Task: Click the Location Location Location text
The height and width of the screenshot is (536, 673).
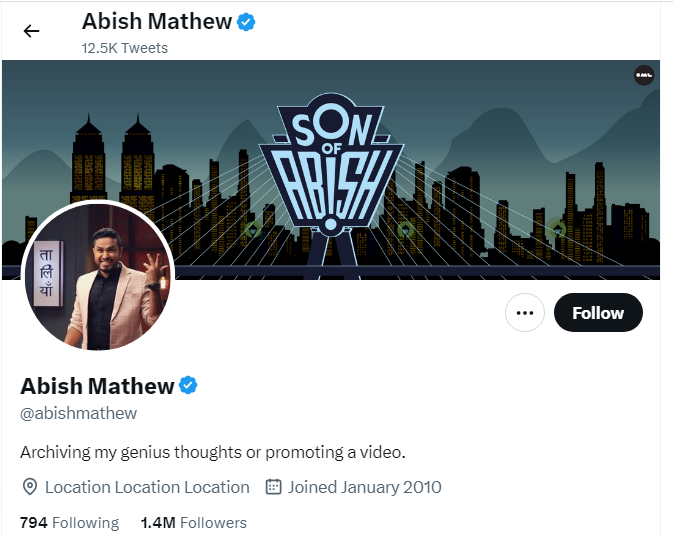Action: pyautogui.click(x=147, y=487)
